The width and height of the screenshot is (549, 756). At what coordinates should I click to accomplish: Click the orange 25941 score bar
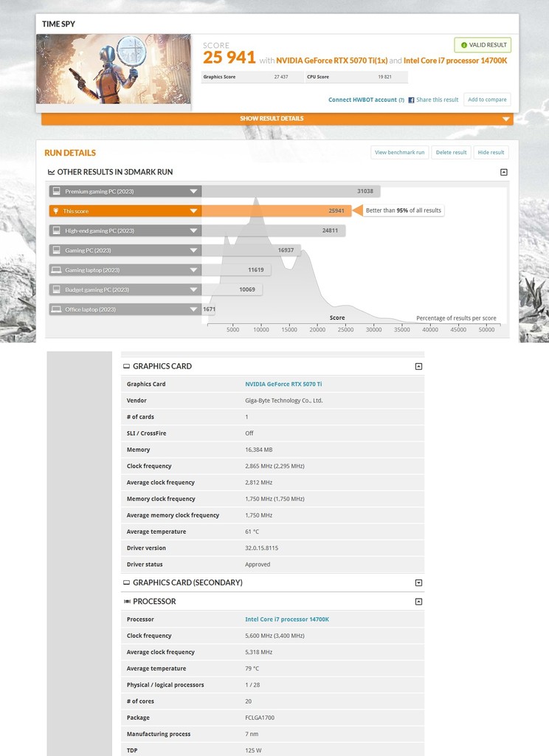click(x=277, y=211)
